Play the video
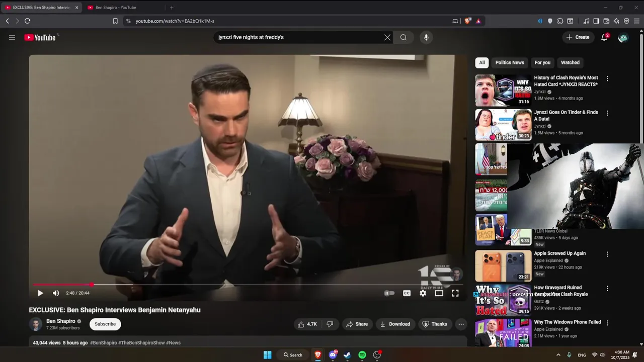 (x=40, y=293)
